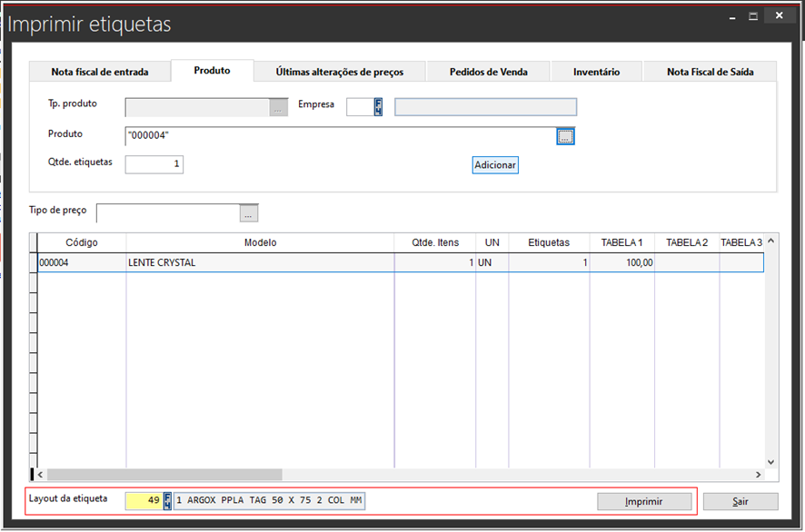Click the Imprimir button
Image resolution: width=805 pixels, height=532 pixels.
(x=643, y=502)
